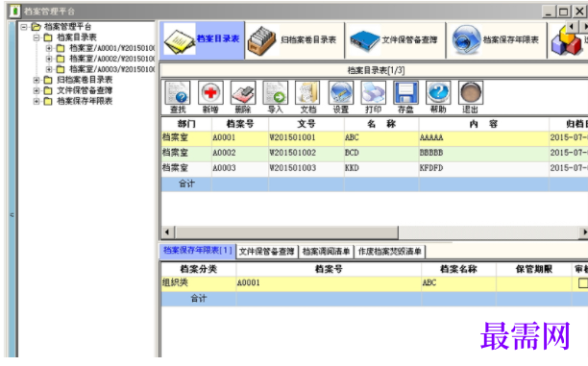Click the horizontal scrollbar thumb
Viewport: 588px width, 366px height.
[287, 232]
